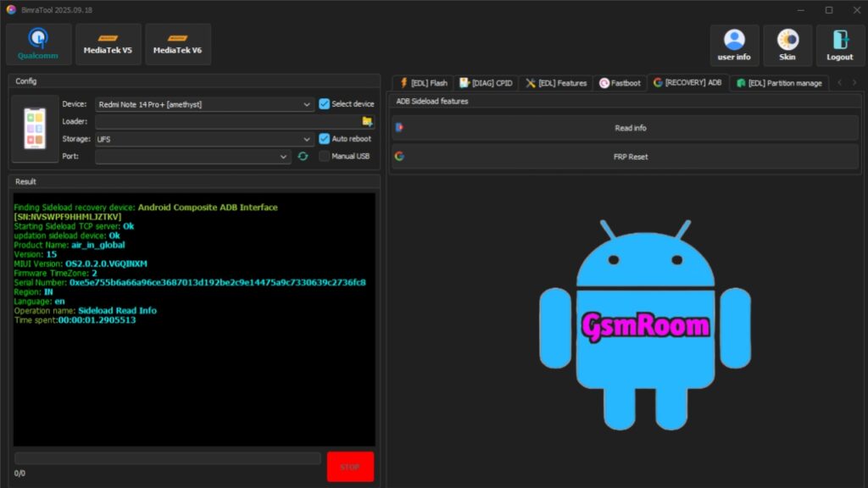
Task: Open the Storage UFS dropdown
Action: click(307, 139)
